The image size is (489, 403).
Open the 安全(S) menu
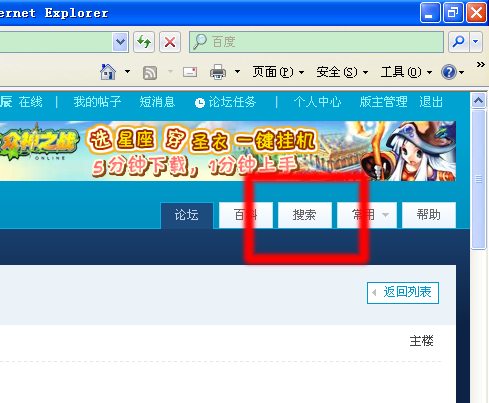point(342,72)
